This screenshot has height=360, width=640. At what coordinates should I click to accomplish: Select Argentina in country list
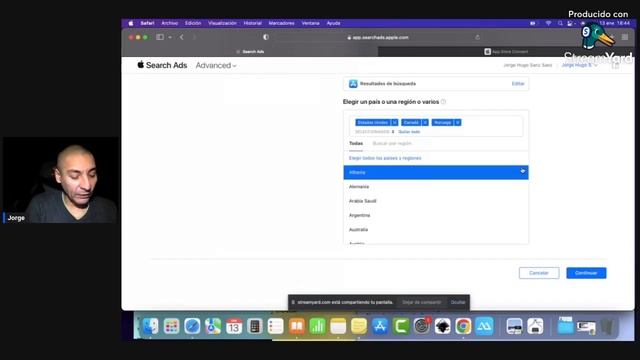click(436, 215)
